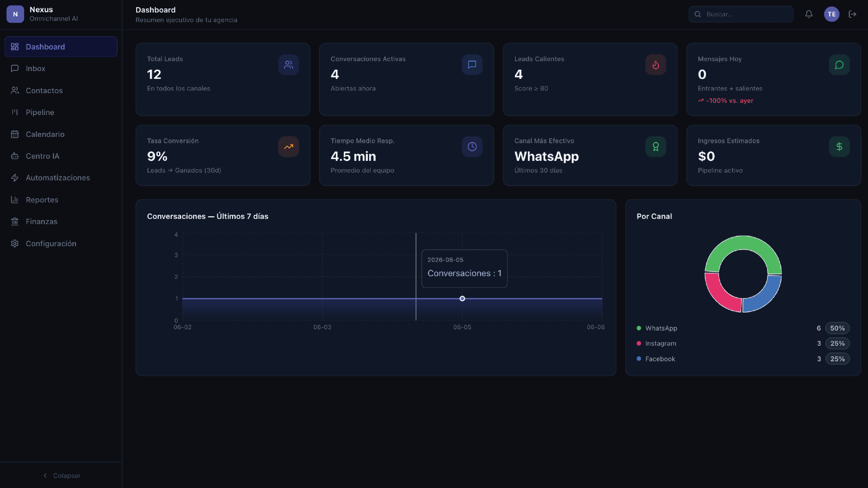
Task: Open Calendario page
Action: (61, 134)
